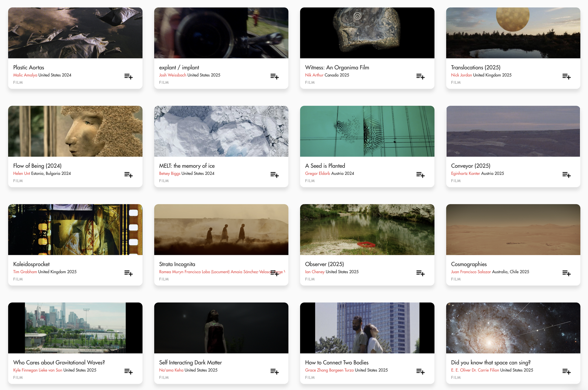Add explant / implant to playlist
The height and width of the screenshot is (390, 588).
coord(274,76)
